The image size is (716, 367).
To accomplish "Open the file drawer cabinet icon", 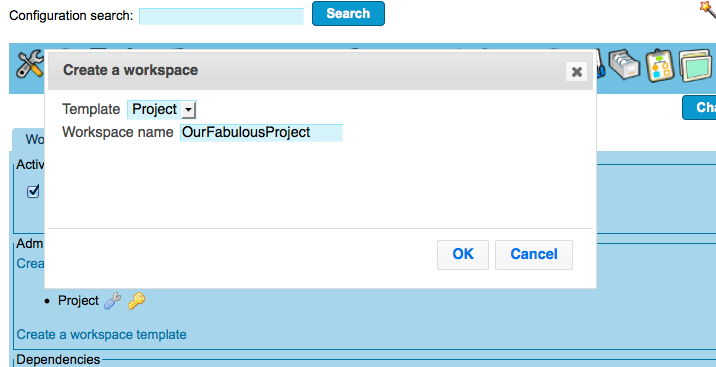I will point(624,65).
